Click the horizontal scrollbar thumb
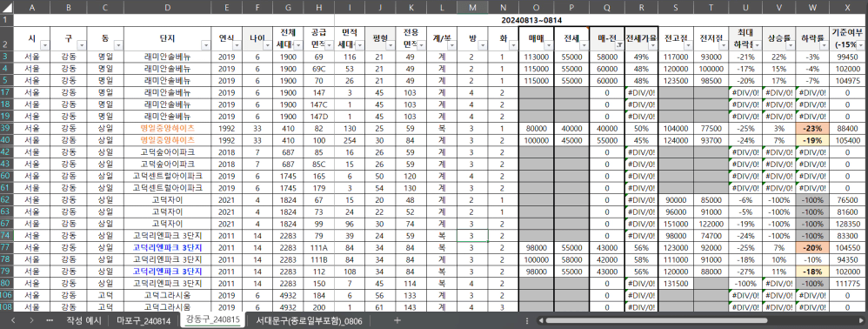The image size is (868, 329). pos(656,320)
